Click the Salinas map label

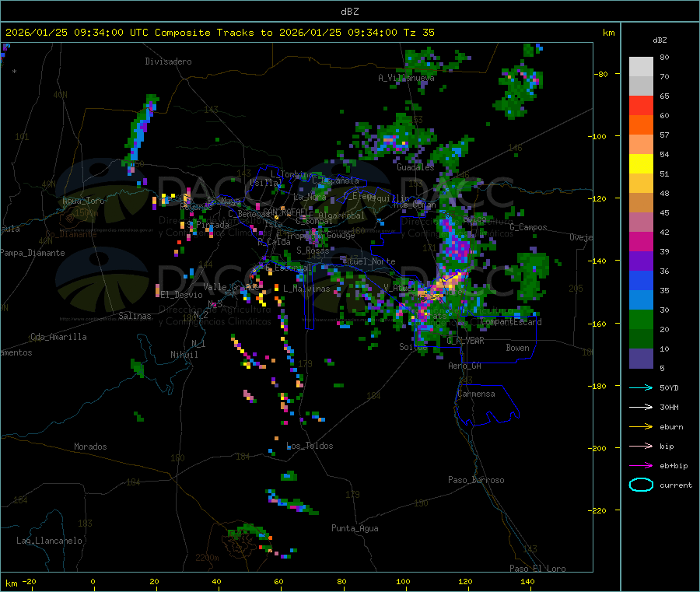point(135,316)
